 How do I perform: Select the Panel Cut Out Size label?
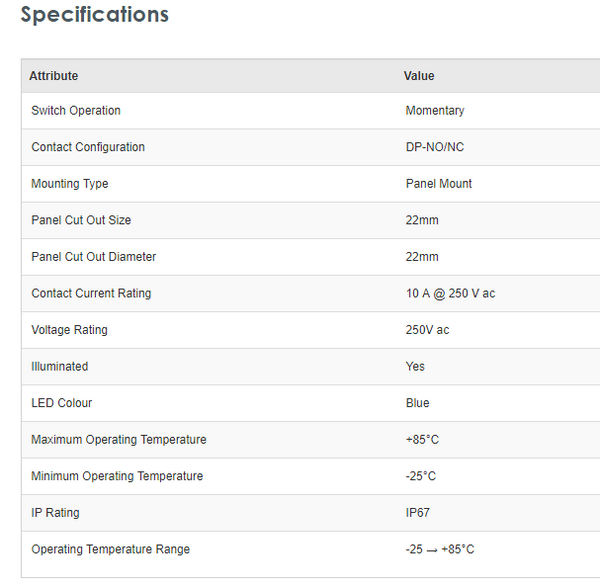click(x=81, y=220)
